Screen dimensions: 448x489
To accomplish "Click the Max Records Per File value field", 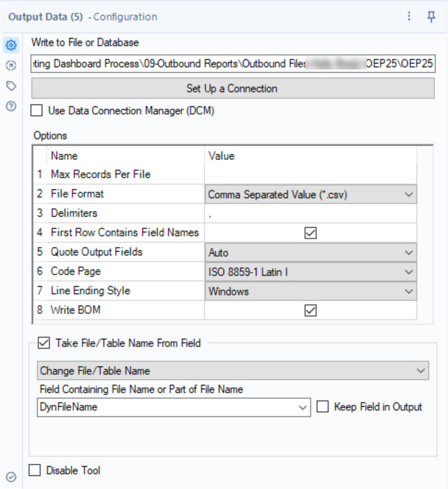I will [x=311, y=175].
